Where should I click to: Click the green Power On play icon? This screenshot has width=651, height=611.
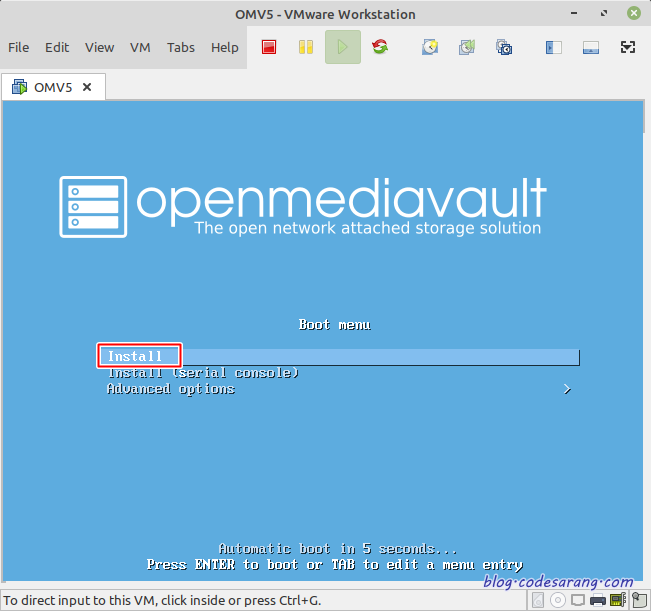[x=343, y=47]
